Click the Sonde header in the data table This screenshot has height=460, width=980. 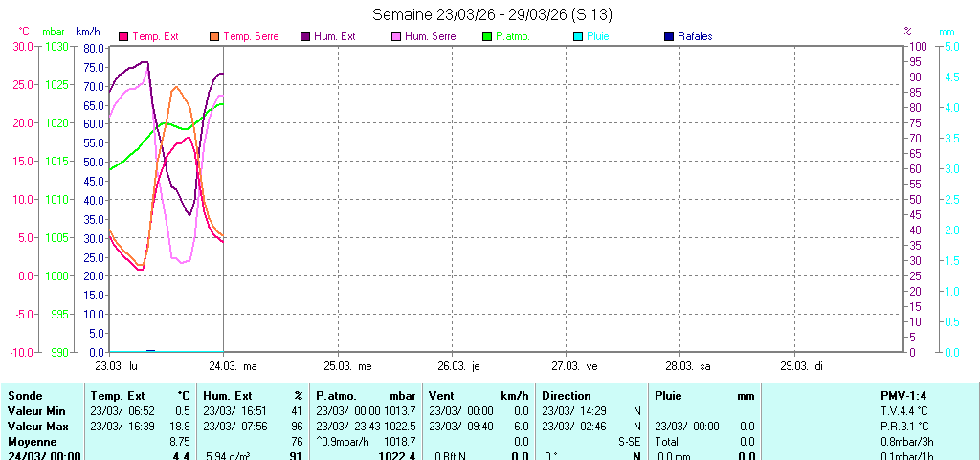pyautogui.click(x=24, y=395)
